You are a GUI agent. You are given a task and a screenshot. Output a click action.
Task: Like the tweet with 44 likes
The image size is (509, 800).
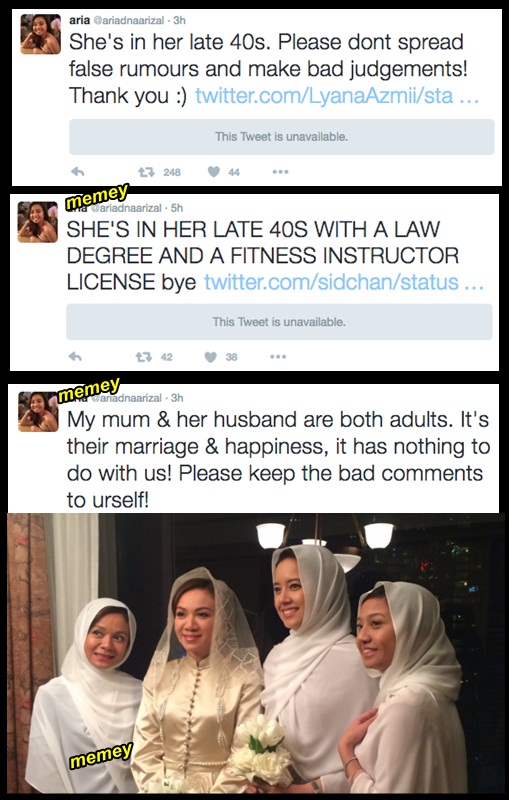click(213, 172)
